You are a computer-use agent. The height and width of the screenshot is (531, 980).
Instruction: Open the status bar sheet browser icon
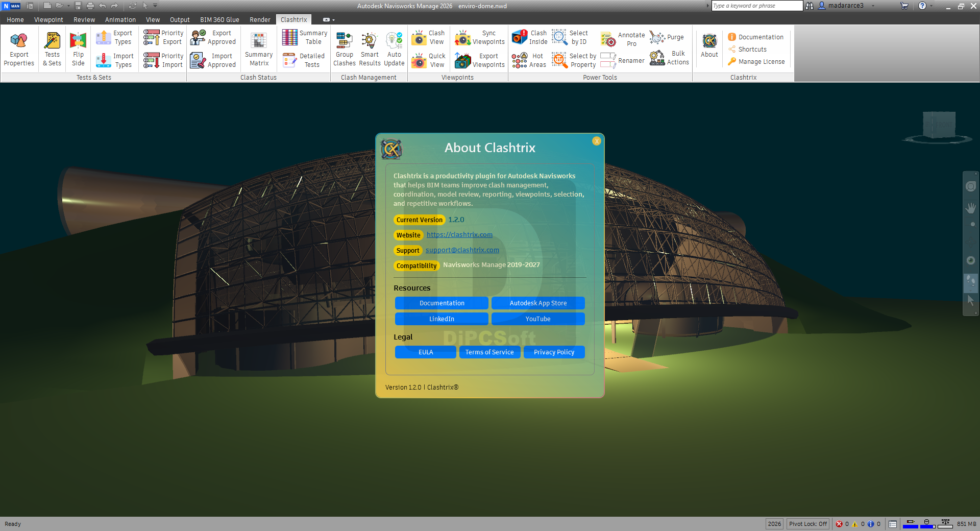pyautogui.click(x=893, y=524)
